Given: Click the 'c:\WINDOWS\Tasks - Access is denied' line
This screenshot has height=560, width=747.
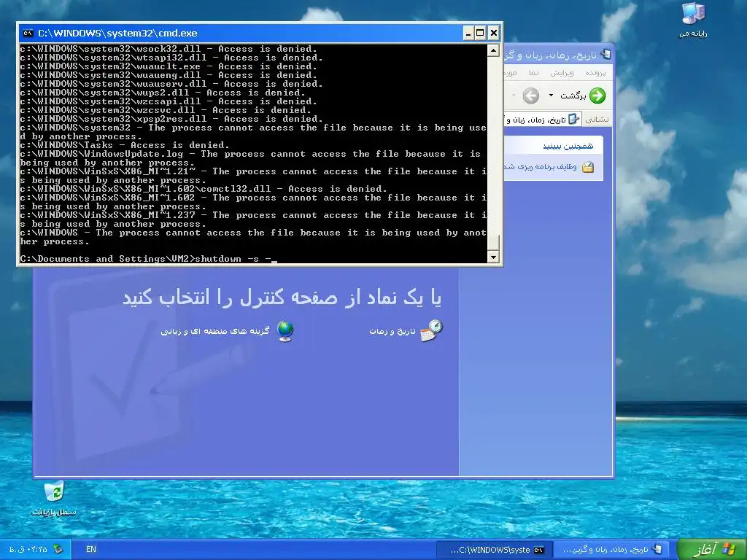Looking at the screenshot, I should coord(125,145).
